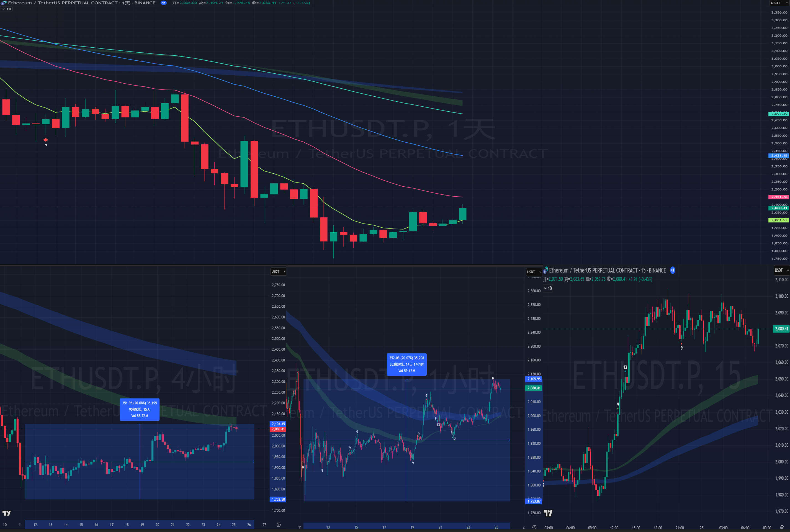This screenshot has height=532, width=790.
Task: Click 2,105.95 price label on 1-hour axis
Action: [x=534, y=379]
